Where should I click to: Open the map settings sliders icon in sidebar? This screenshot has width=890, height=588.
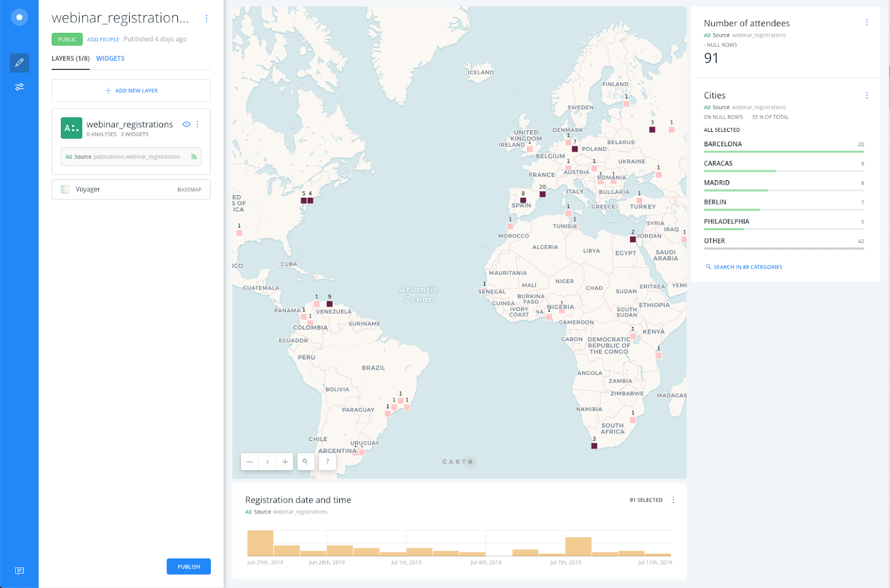19,87
